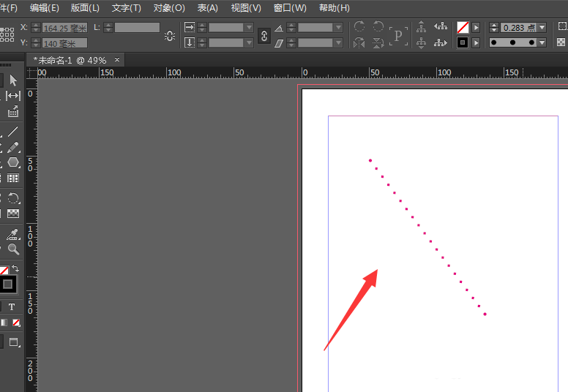568x392 pixels.
Task: Click the stroke weight 0.283 field
Action: pos(519,28)
